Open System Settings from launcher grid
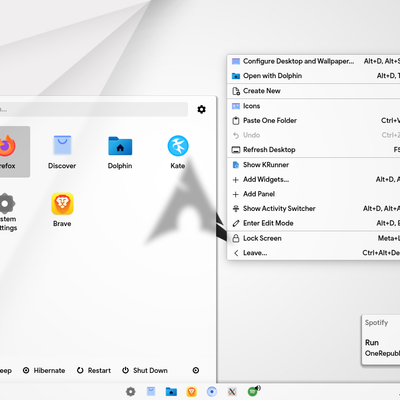 pyautogui.click(x=7, y=212)
